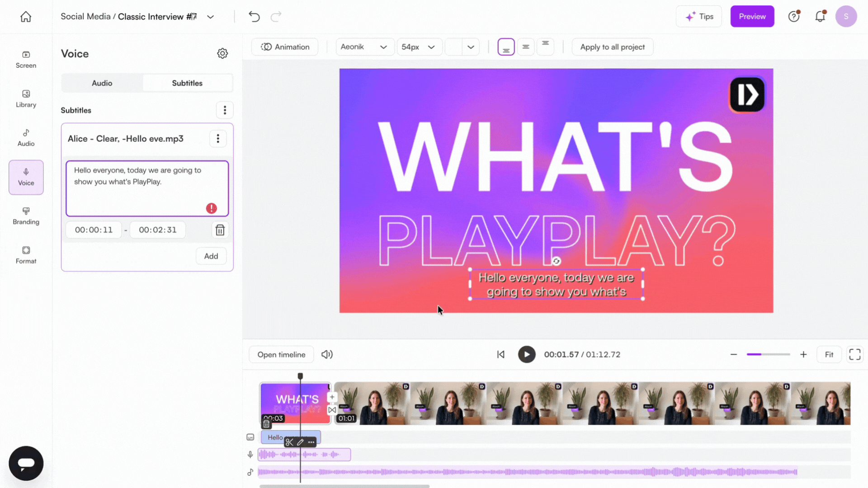Click the voice-over track microphone icon
This screenshot has height=488, width=868.
click(x=250, y=455)
